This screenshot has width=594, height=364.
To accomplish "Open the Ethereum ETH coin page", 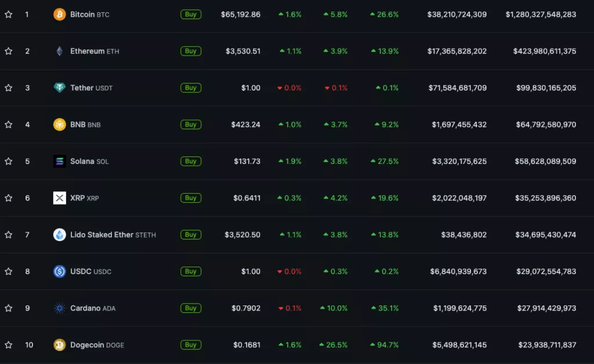I will pyautogui.click(x=95, y=51).
